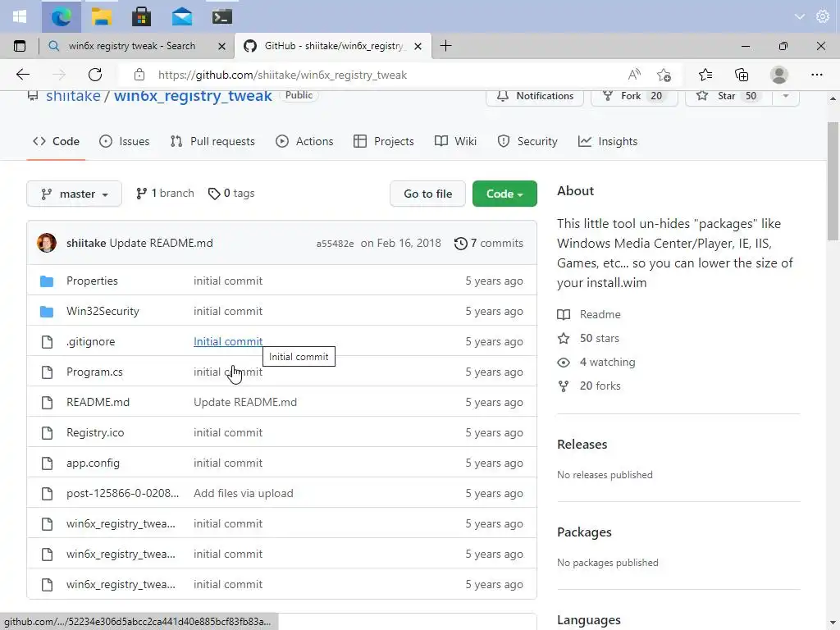The width and height of the screenshot is (840, 630).
Task: Open the README.md file
Action: (98, 402)
